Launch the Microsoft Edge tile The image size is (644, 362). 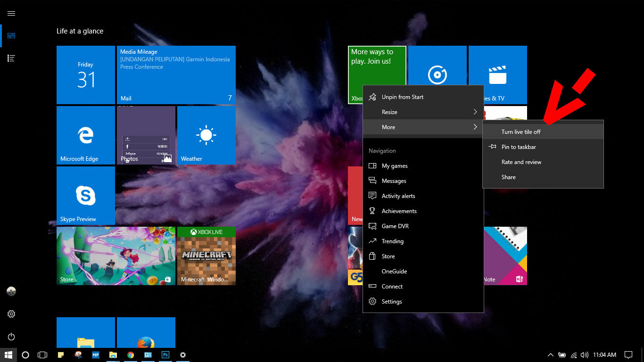click(x=86, y=135)
